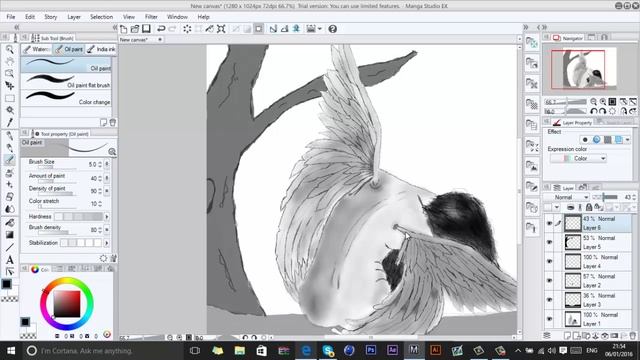Select the Fill bucket tool

click(x=9, y=223)
